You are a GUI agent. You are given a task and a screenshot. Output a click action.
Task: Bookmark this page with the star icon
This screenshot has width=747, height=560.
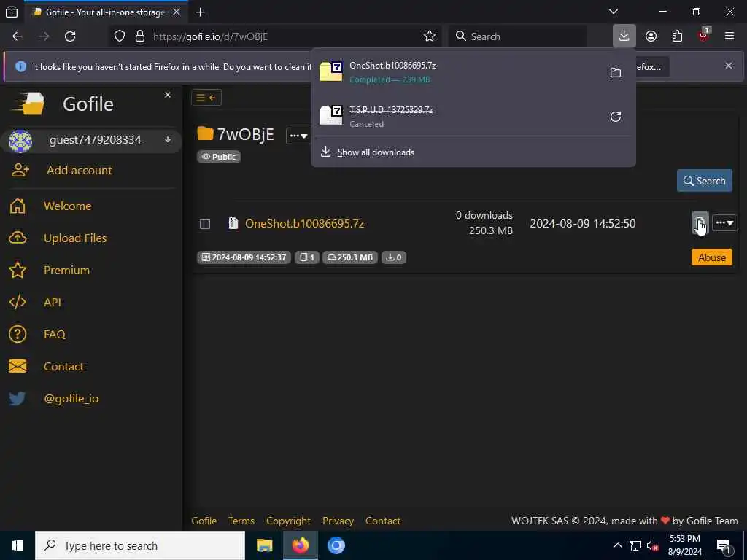(x=429, y=36)
